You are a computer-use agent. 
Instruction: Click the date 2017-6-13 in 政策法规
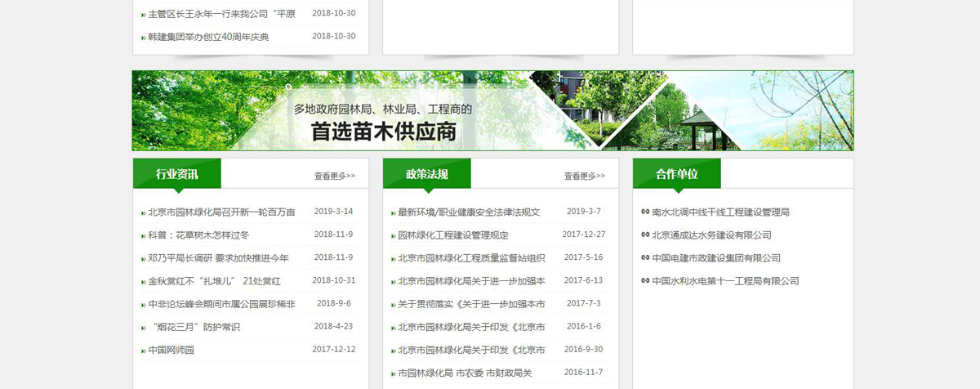click(584, 280)
